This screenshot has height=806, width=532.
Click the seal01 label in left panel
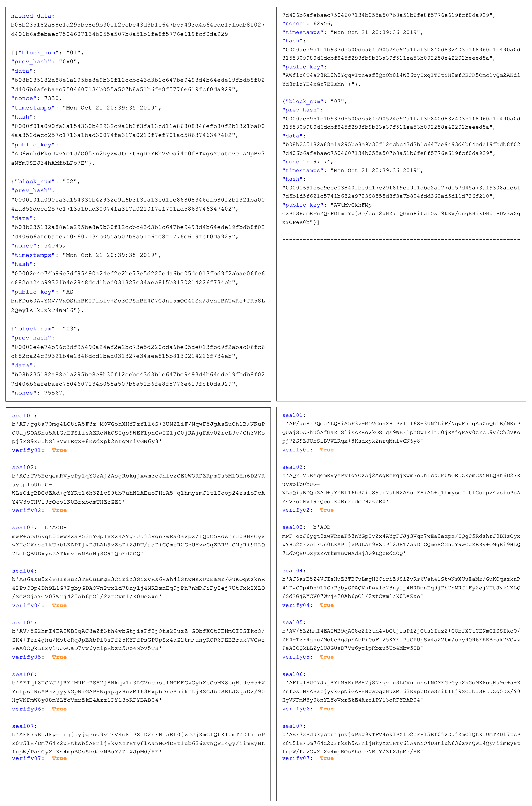(x=23, y=416)
